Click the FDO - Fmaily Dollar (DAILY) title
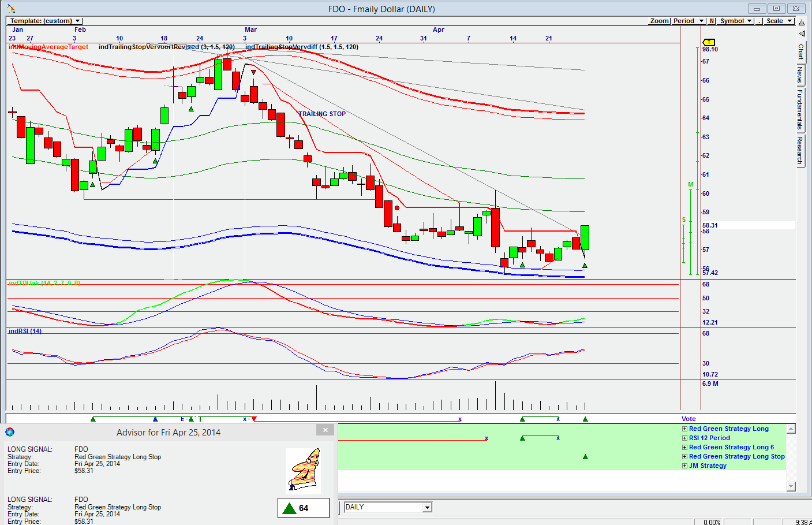This screenshot has width=812, height=525. [x=381, y=9]
